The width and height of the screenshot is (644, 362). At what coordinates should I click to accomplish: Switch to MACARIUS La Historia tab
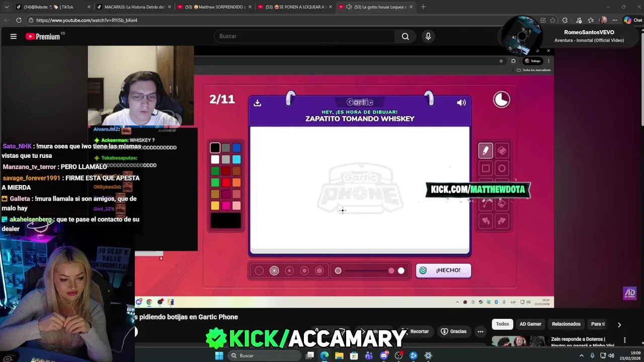[x=134, y=7]
